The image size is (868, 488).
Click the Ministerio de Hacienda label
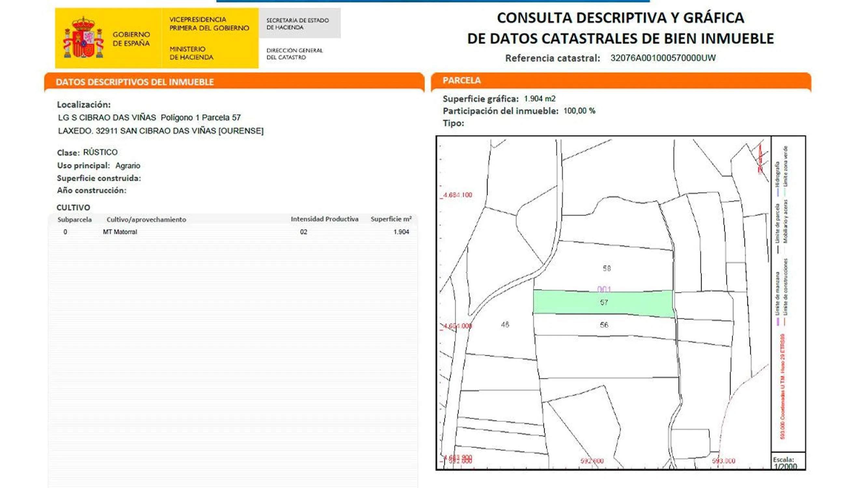click(x=191, y=53)
